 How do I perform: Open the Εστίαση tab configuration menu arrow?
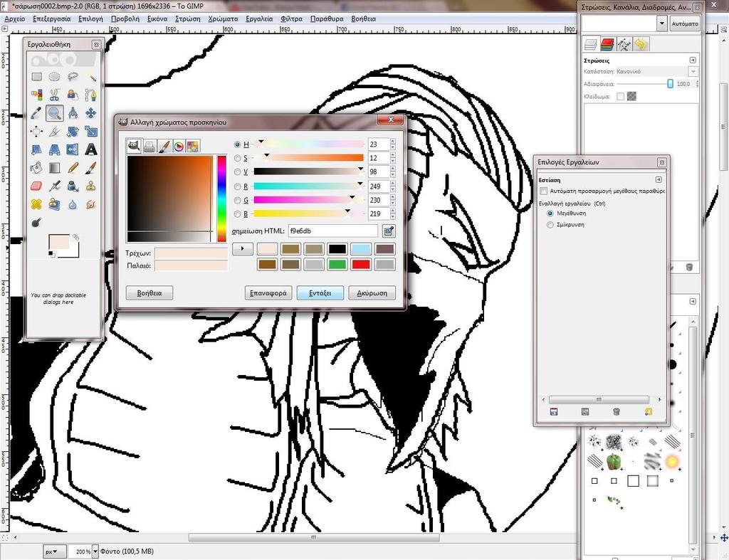point(659,180)
